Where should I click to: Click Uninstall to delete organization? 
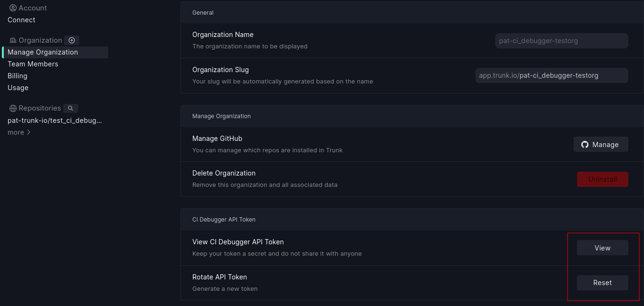click(603, 179)
